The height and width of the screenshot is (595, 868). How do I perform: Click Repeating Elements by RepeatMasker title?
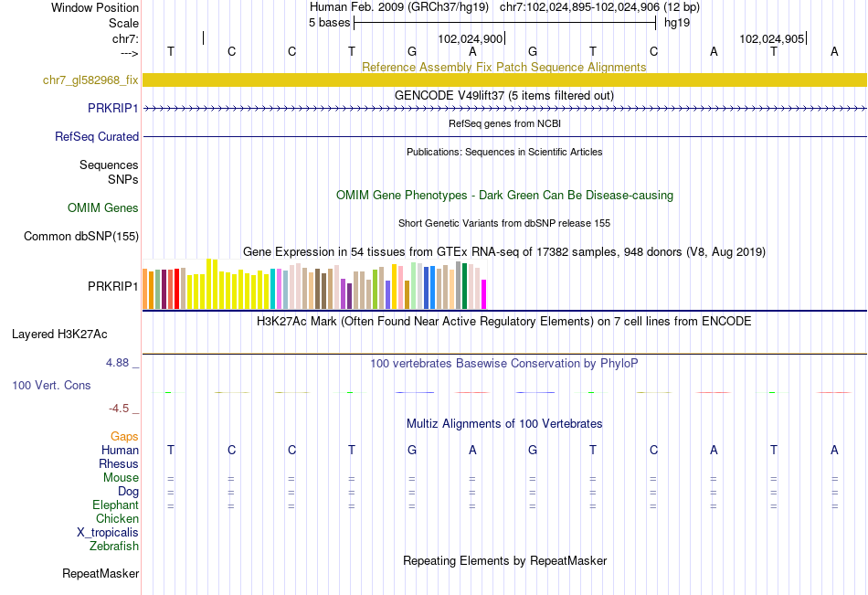tap(504, 560)
